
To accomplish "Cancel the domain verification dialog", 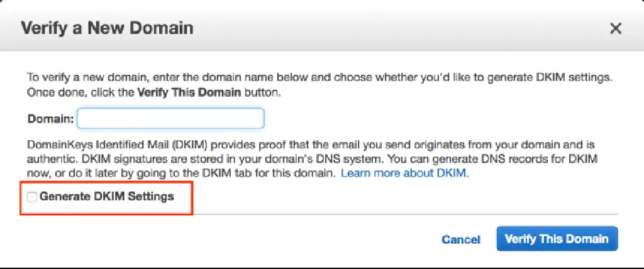I will (461, 239).
